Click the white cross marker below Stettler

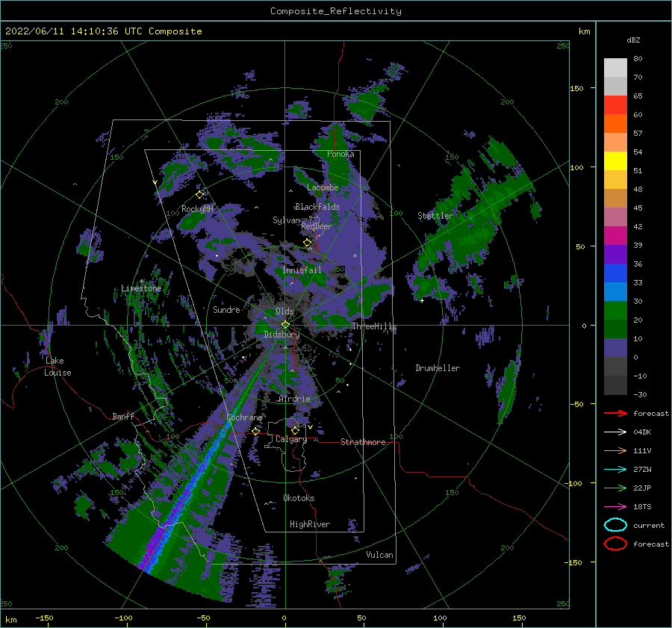(422, 300)
